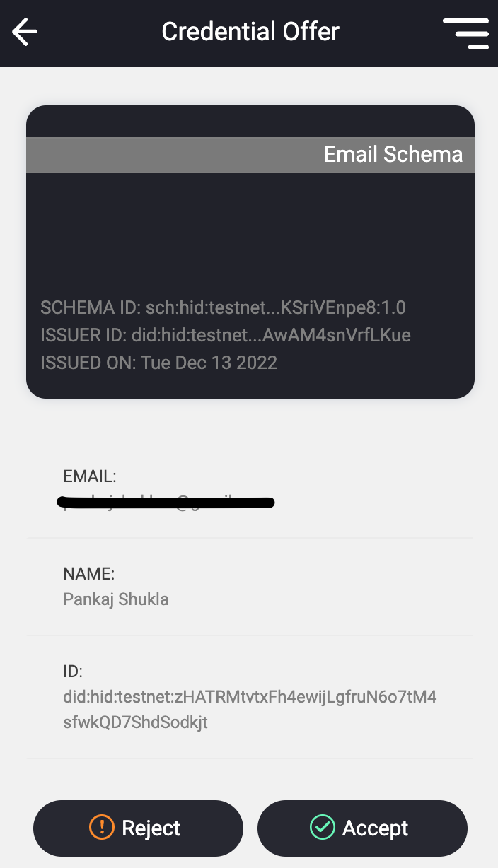Click the SCHEMA ID line

tap(223, 307)
